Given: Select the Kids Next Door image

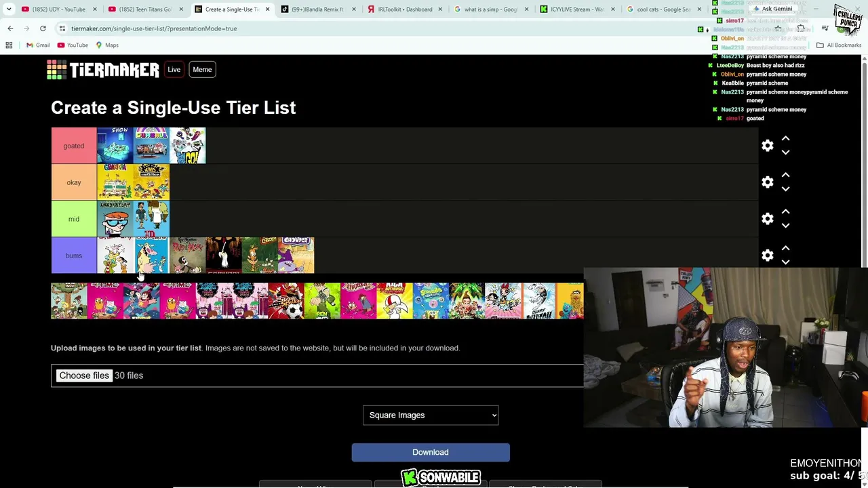Looking at the screenshot, I should 151,182.
